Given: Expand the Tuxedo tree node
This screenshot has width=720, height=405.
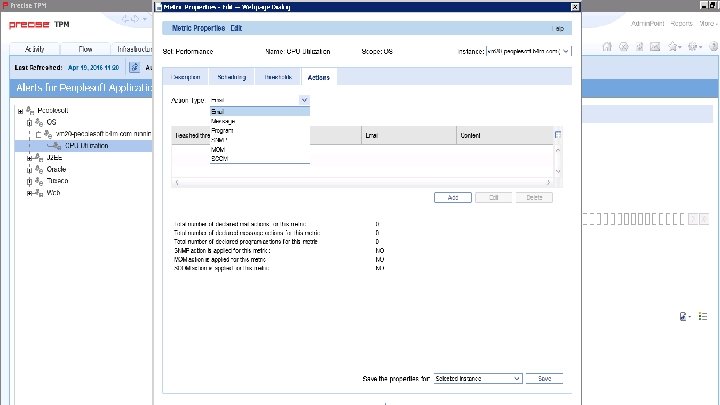Looking at the screenshot, I should coord(29,181).
